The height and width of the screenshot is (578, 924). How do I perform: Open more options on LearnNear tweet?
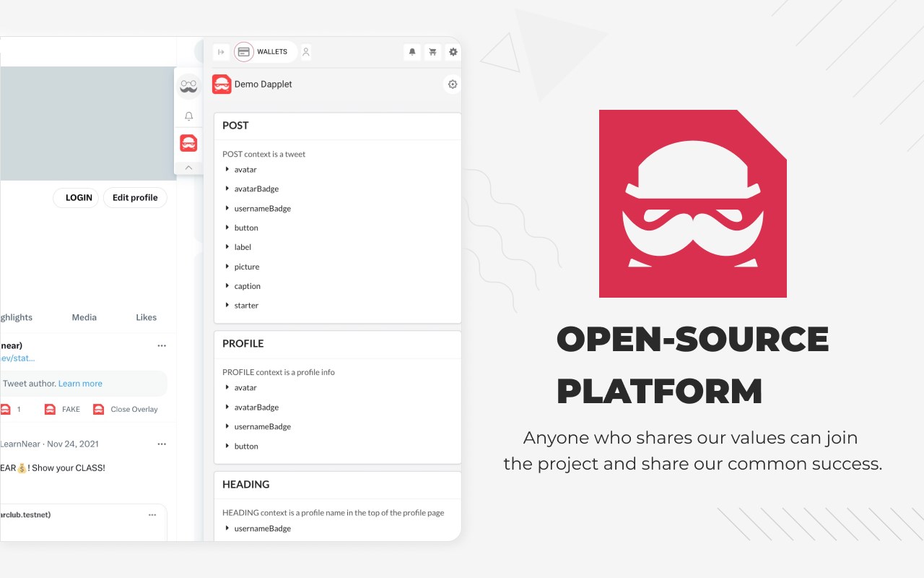click(x=162, y=444)
